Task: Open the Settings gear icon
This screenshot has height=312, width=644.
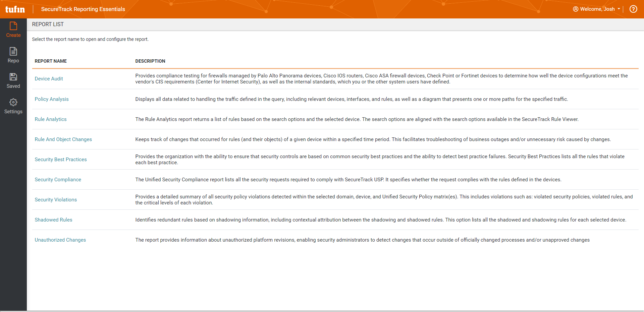Action: point(13,102)
